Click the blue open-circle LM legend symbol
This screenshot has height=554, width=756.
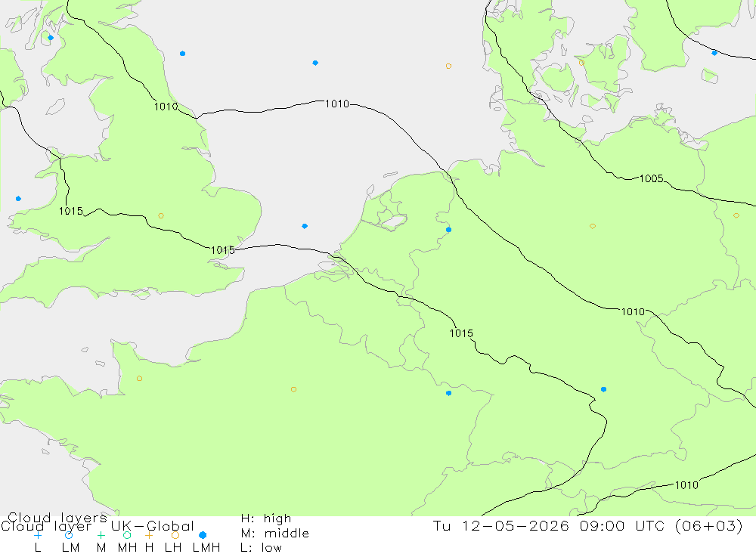69,535
